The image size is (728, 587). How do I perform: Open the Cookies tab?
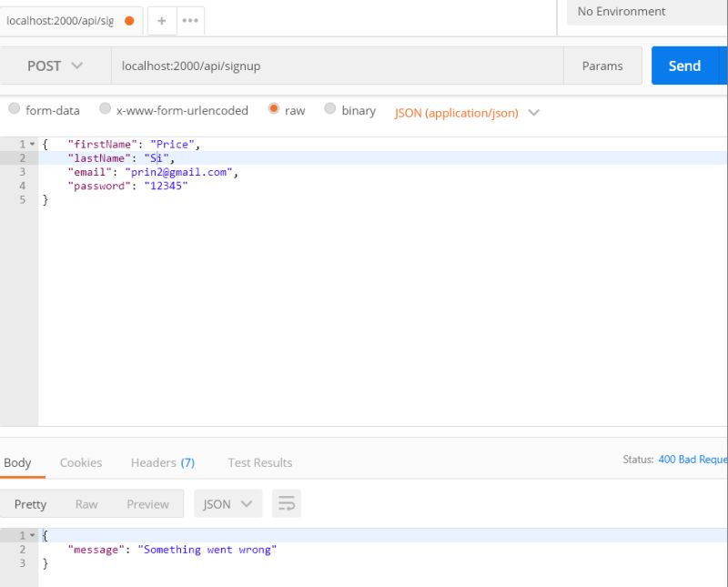coord(80,462)
